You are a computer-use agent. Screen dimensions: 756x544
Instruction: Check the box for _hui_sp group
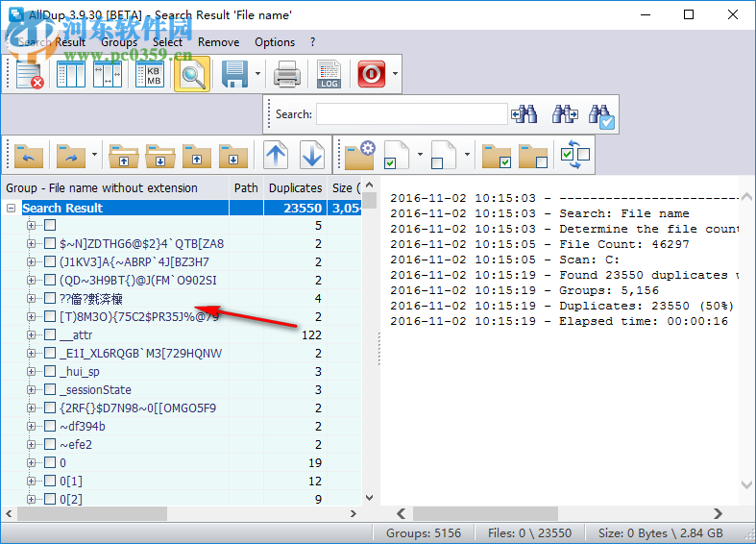point(50,371)
